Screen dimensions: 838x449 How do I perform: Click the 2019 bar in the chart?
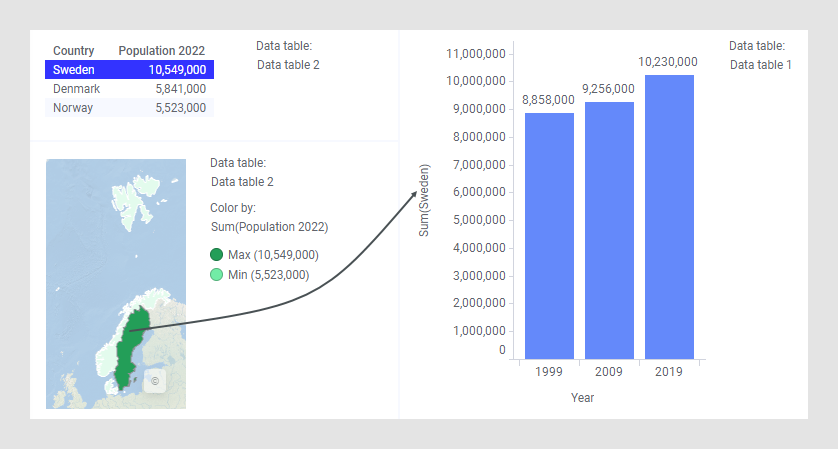tap(669, 216)
